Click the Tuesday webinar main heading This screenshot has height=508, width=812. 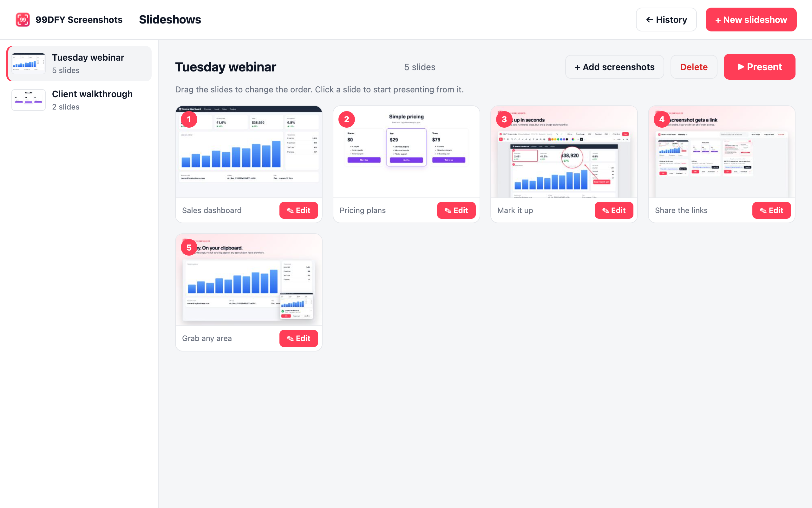point(226,67)
